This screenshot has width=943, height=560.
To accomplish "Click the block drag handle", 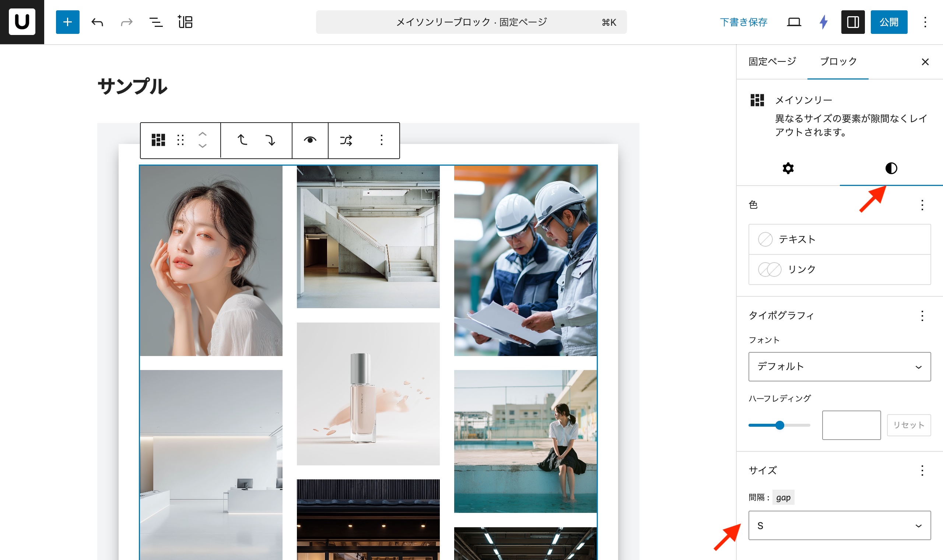I will click(180, 140).
